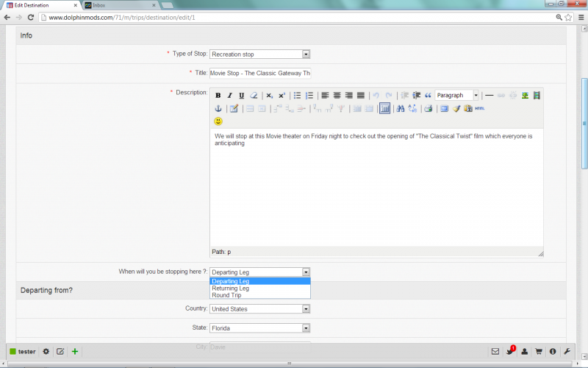Align text center
Image resolution: width=588 pixels, height=368 pixels.
tap(337, 96)
